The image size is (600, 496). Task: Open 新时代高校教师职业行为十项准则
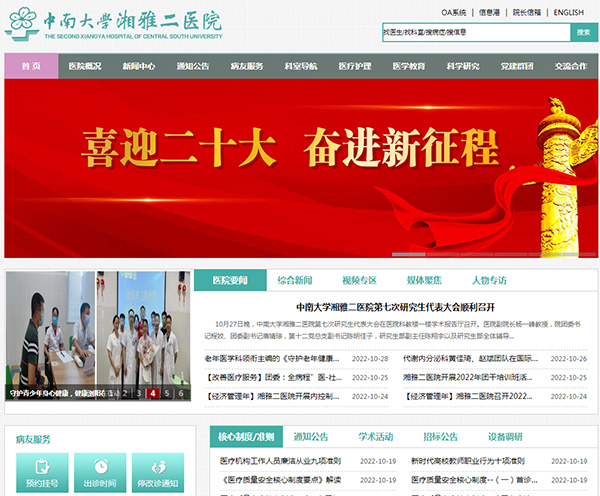468,461
